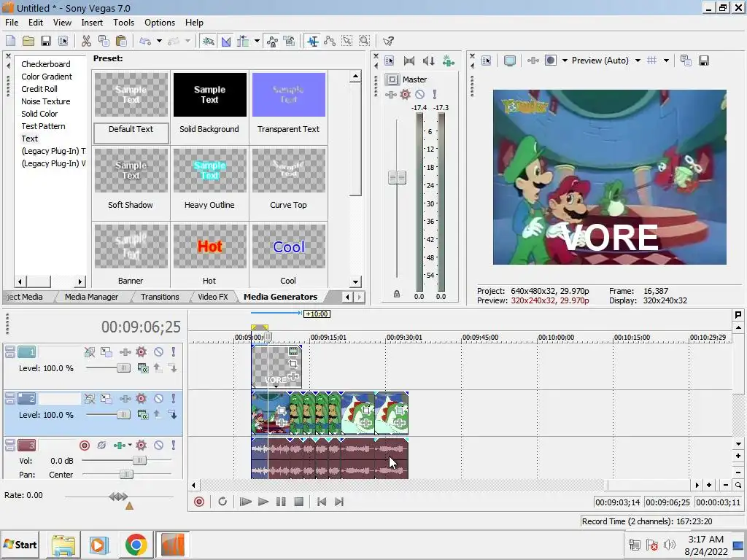The height and width of the screenshot is (560, 747).
Task: Stop playback
Action: 298,502
